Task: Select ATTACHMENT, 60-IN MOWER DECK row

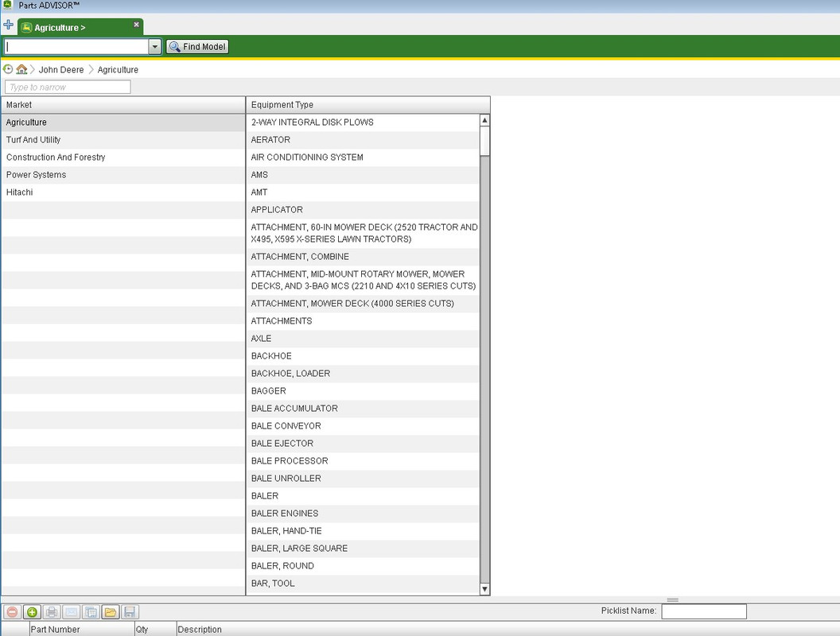Action: pos(363,233)
